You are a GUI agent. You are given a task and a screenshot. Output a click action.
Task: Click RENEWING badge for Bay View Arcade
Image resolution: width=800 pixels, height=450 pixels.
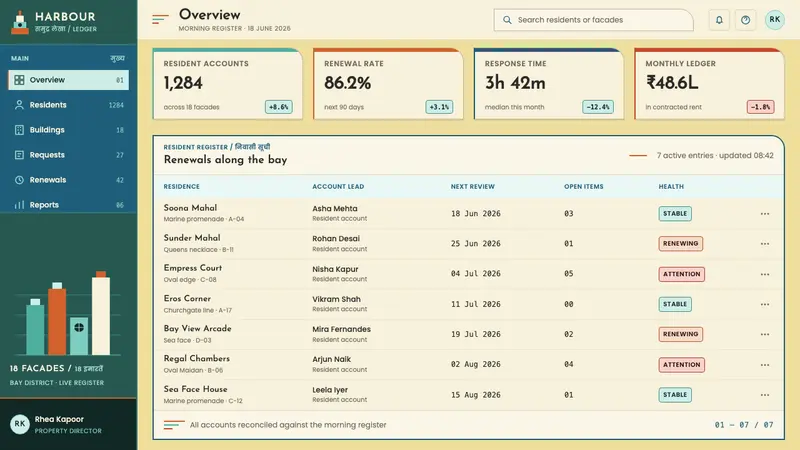(x=681, y=335)
